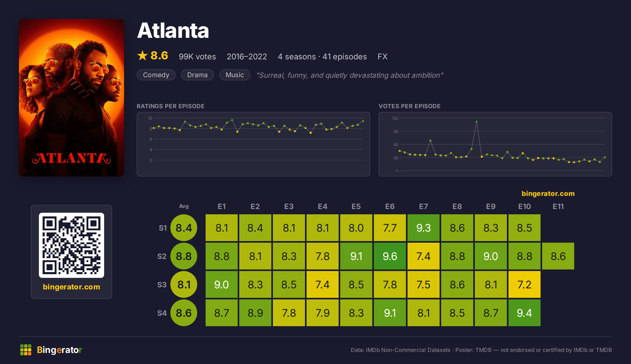Click the gold star rating icon
This screenshot has height=364, width=631.
[143, 55]
